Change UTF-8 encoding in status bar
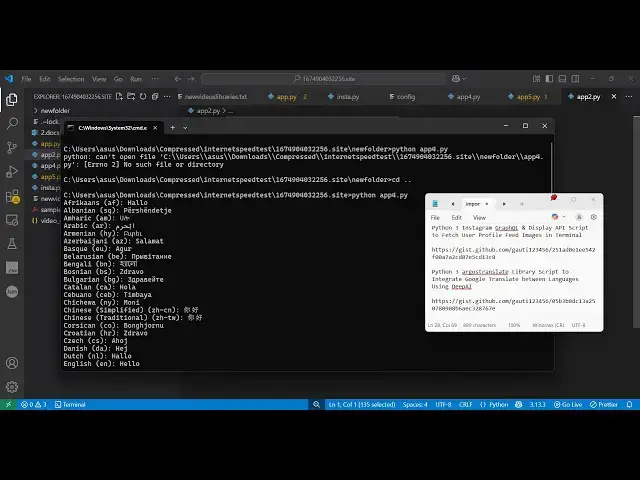Image resolution: width=640 pixels, height=480 pixels. pyautogui.click(x=443, y=404)
